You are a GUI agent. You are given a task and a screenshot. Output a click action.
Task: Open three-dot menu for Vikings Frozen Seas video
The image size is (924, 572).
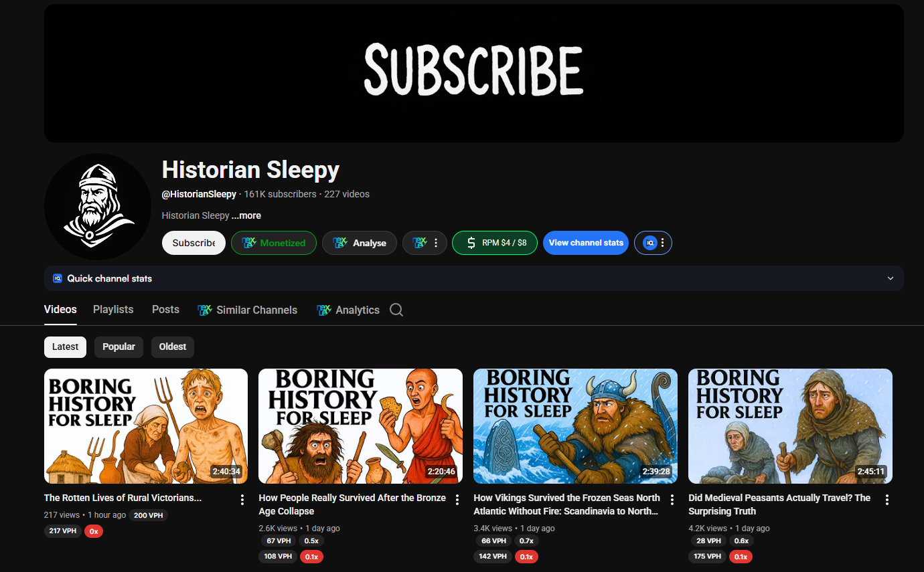(x=672, y=500)
